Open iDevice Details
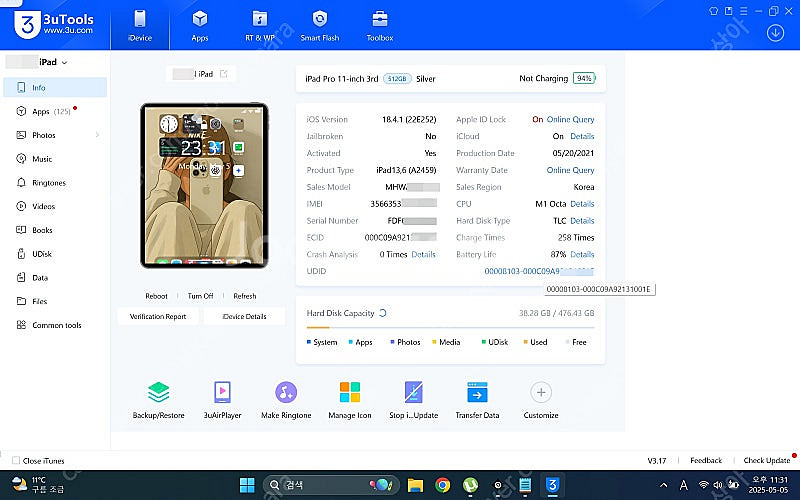The height and width of the screenshot is (500, 800). coord(244,316)
